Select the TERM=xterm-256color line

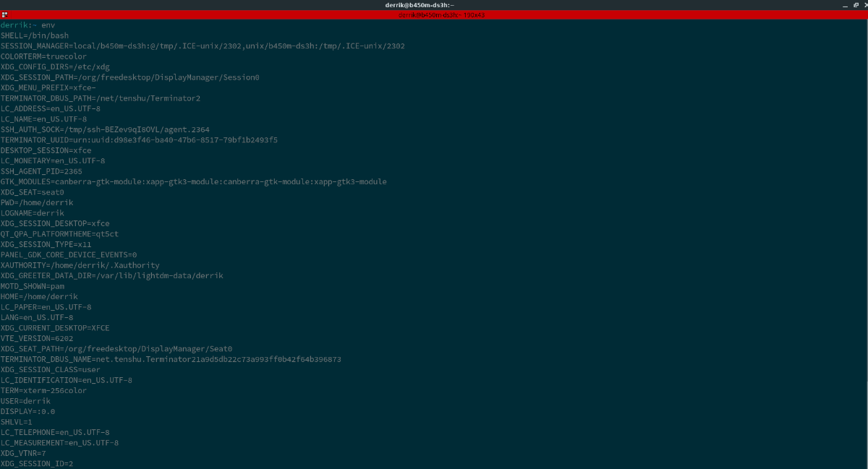43,390
